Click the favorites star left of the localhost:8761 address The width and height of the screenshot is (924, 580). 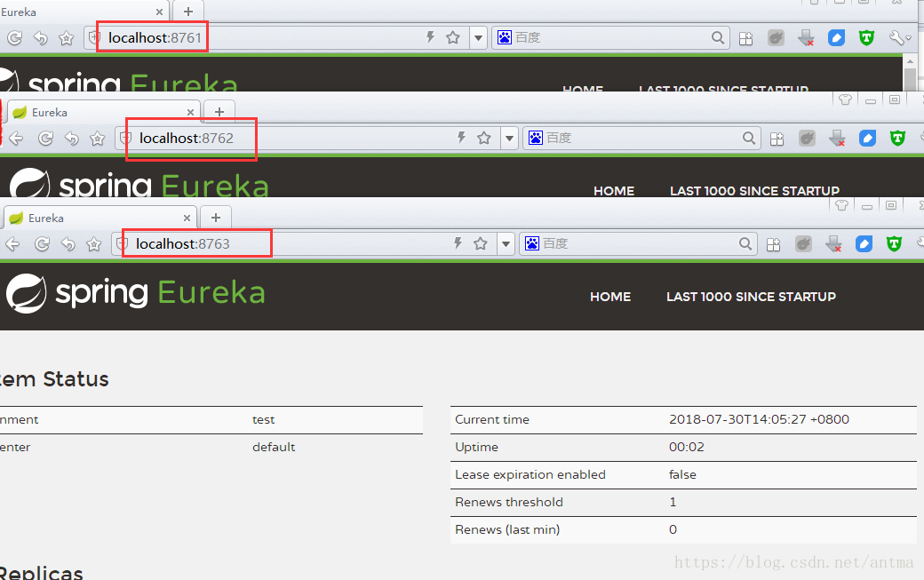pyautogui.click(x=67, y=38)
